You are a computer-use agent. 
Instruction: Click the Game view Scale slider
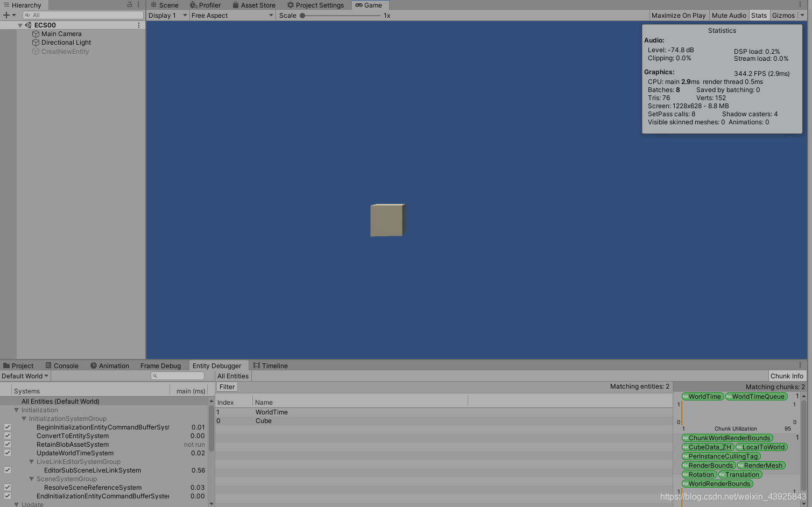303,15
